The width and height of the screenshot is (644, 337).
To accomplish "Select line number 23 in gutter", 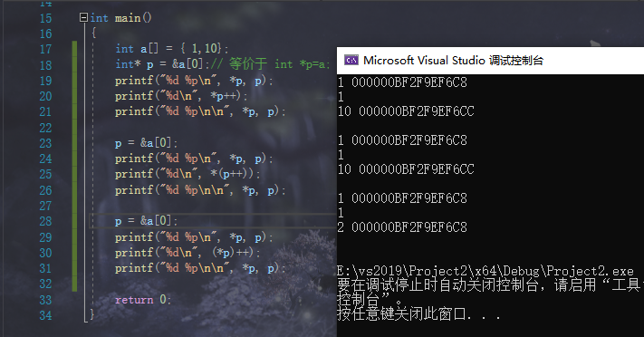I will [x=45, y=143].
